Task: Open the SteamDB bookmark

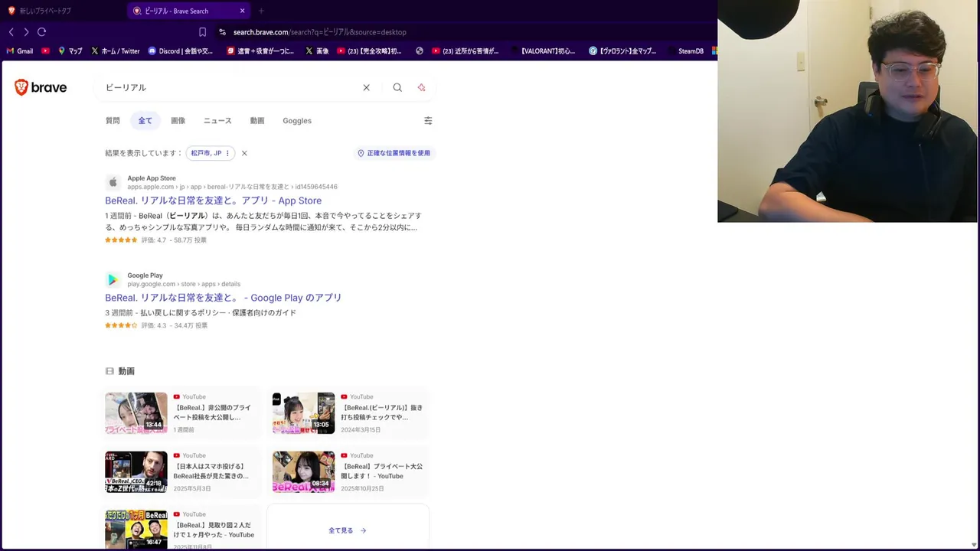Action: tap(684, 51)
